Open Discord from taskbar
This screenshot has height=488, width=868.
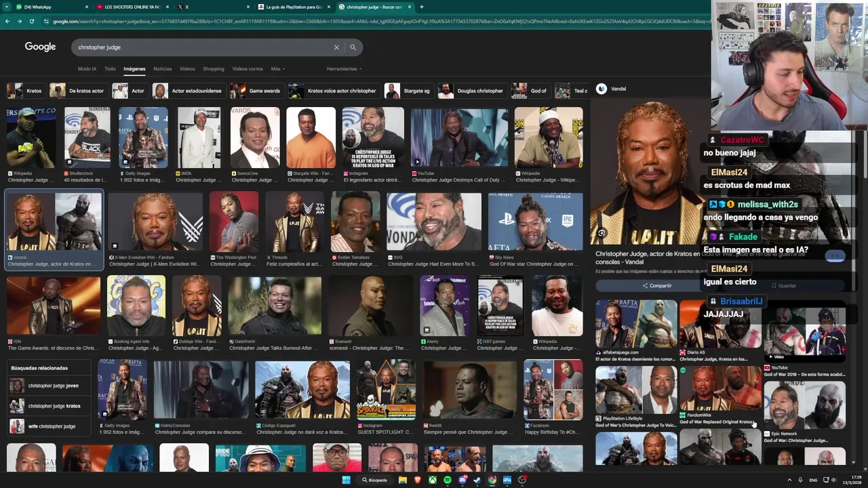point(462,480)
